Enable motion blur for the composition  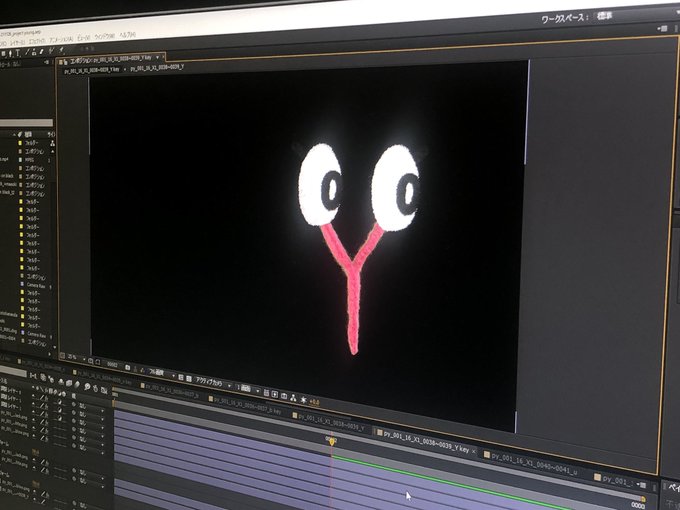click(x=77, y=385)
